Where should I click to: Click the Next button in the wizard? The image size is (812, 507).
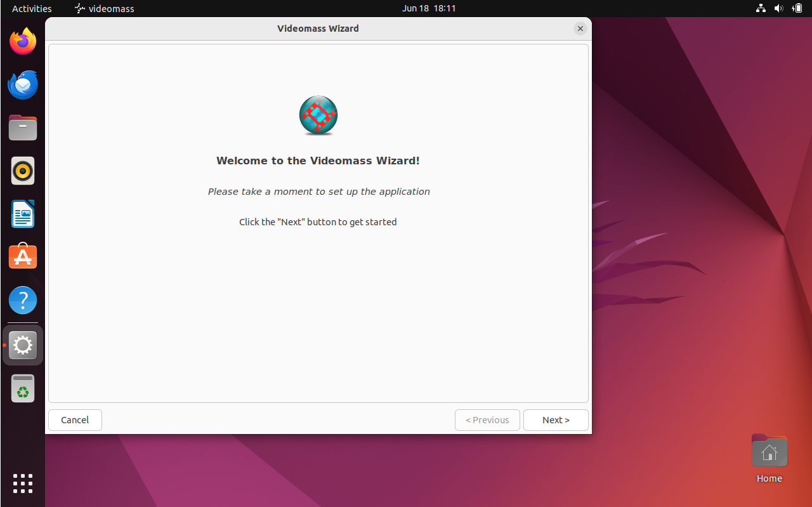[556, 420]
